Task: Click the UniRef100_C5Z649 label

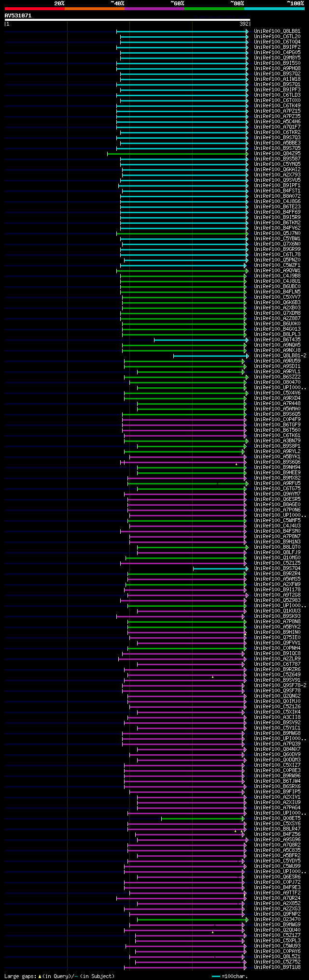Action: pos(277,675)
